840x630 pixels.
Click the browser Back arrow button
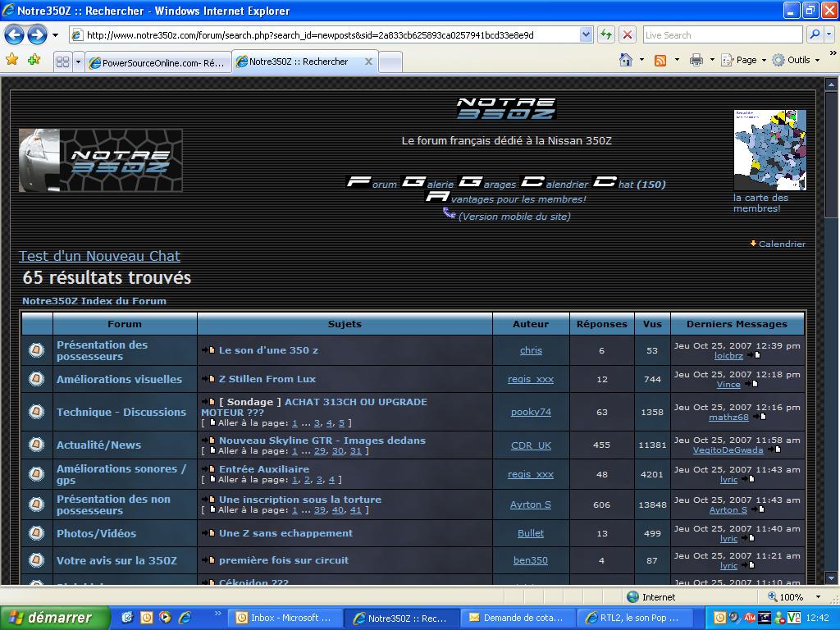coord(14,34)
